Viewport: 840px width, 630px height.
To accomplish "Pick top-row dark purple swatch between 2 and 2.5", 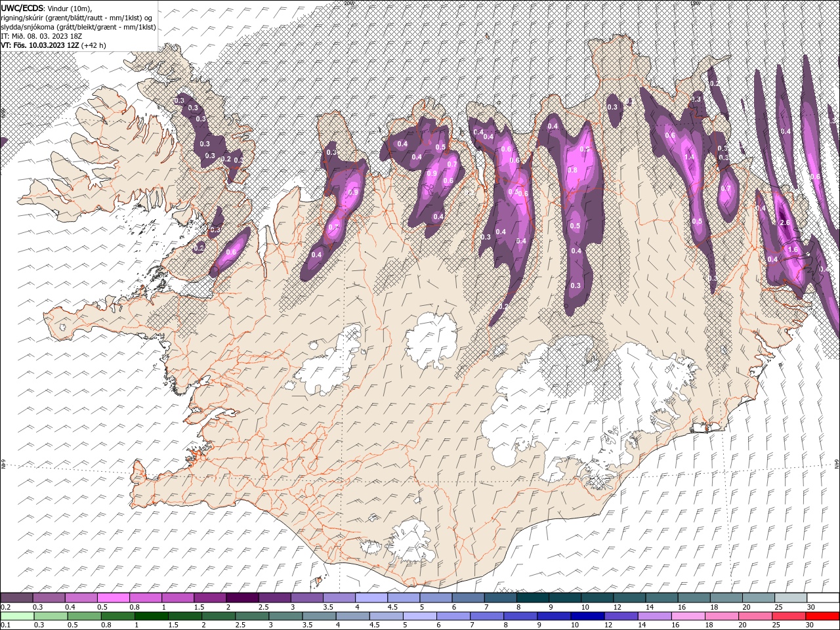I will point(242,598).
